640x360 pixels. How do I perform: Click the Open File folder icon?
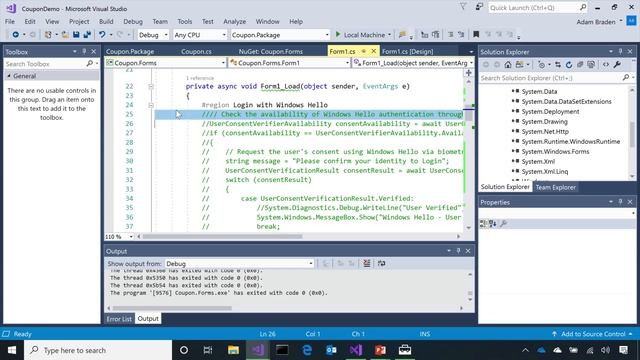(65, 35)
